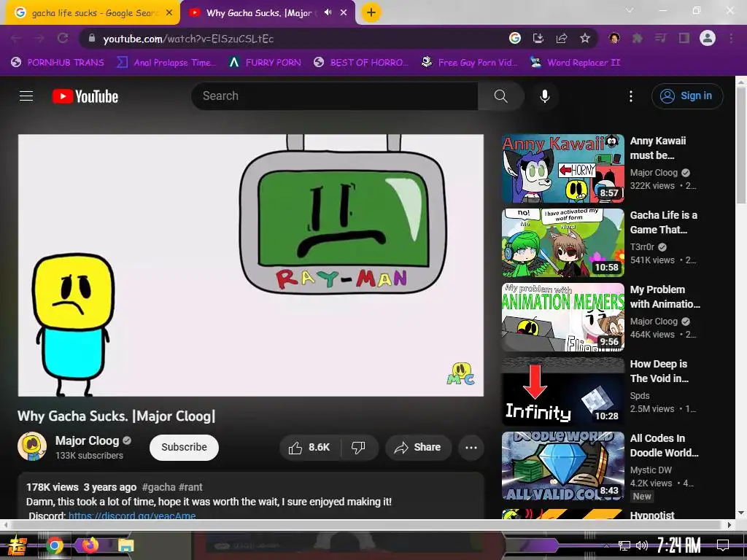The width and height of the screenshot is (747, 560).
Task: Click the vertical page scrollbar thumb
Action: (741, 146)
